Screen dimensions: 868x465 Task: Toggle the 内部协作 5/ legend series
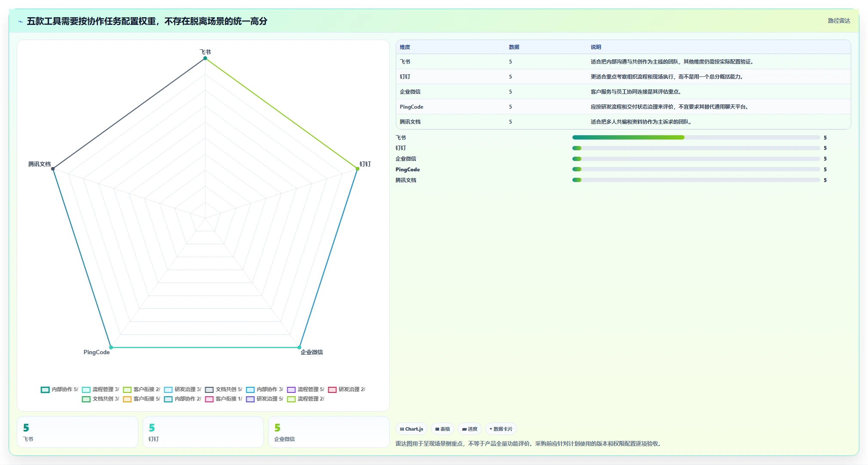pyautogui.click(x=59, y=389)
